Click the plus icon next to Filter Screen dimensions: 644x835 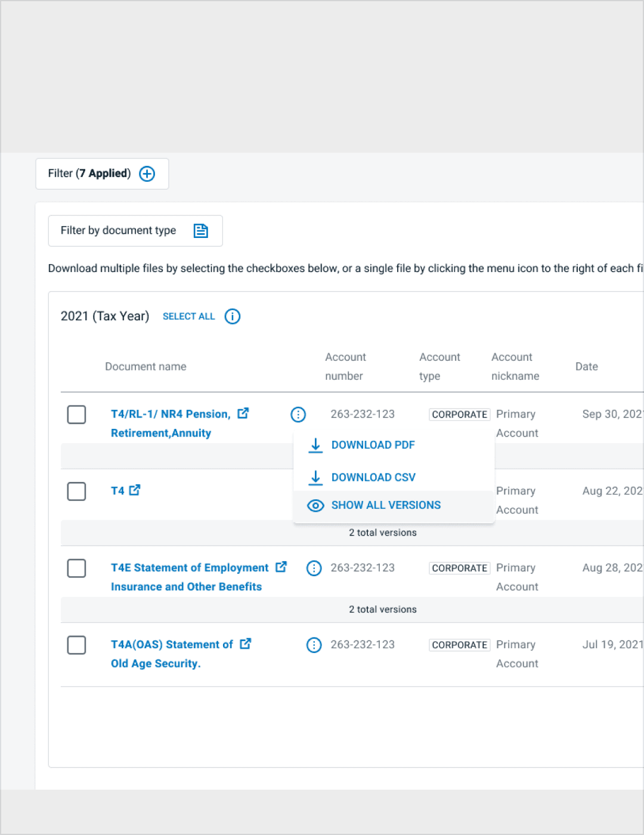click(147, 174)
